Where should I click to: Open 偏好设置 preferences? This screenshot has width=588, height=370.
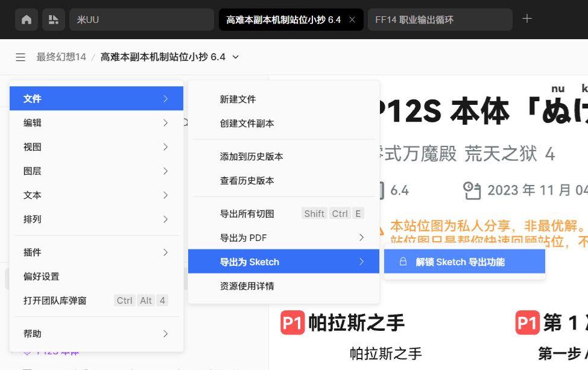[x=96, y=276]
